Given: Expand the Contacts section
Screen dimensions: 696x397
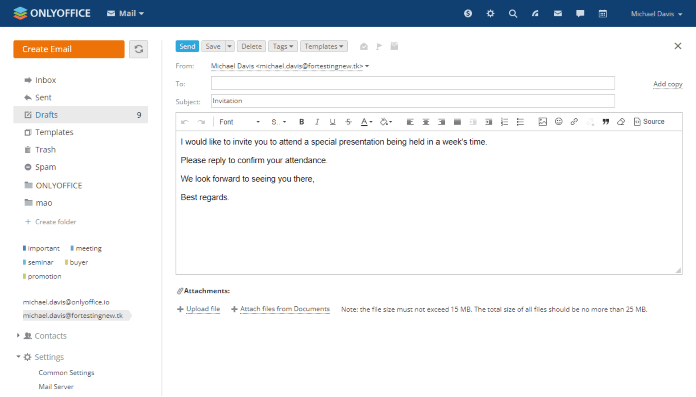Looking at the screenshot, I should tap(18, 335).
